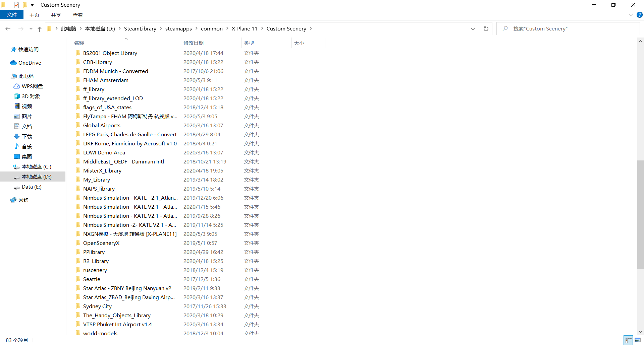
Task: Click the scrollbar up arrow
Action: tap(640, 41)
